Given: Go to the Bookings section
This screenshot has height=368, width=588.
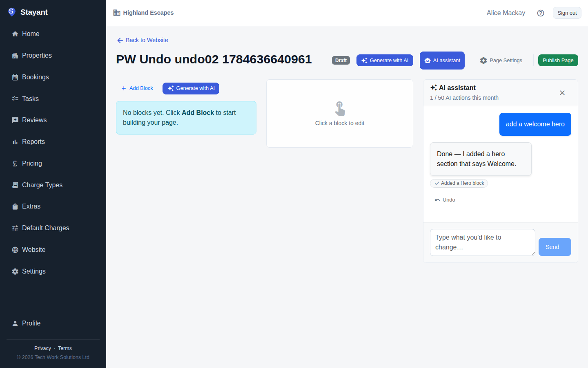Looking at the screenshot, I should [x=53, y=77].
